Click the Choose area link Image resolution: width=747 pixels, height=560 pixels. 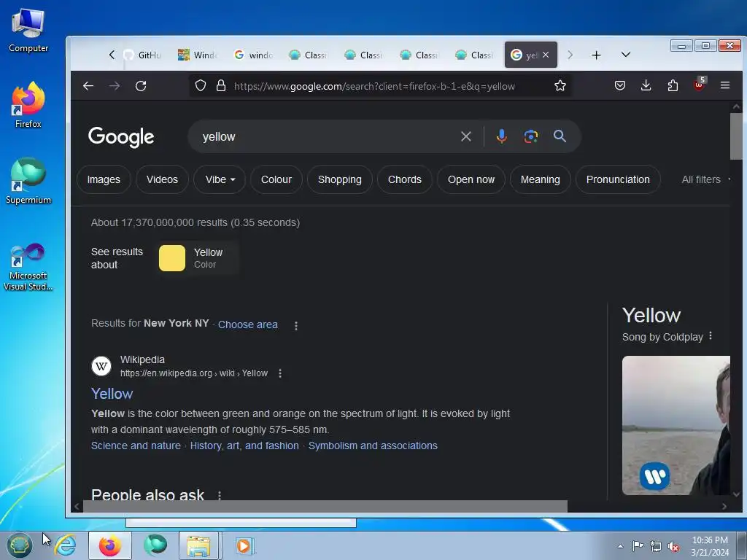tap(248, 324)
